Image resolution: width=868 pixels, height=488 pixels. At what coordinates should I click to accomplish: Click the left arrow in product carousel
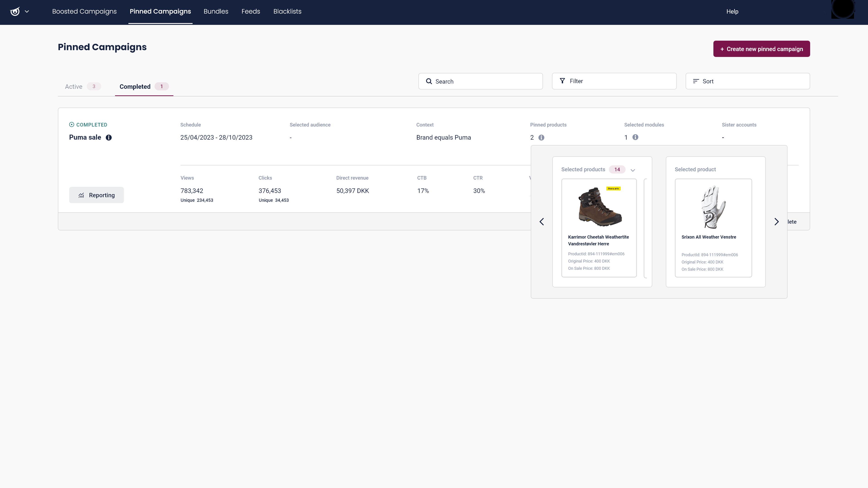542,221
